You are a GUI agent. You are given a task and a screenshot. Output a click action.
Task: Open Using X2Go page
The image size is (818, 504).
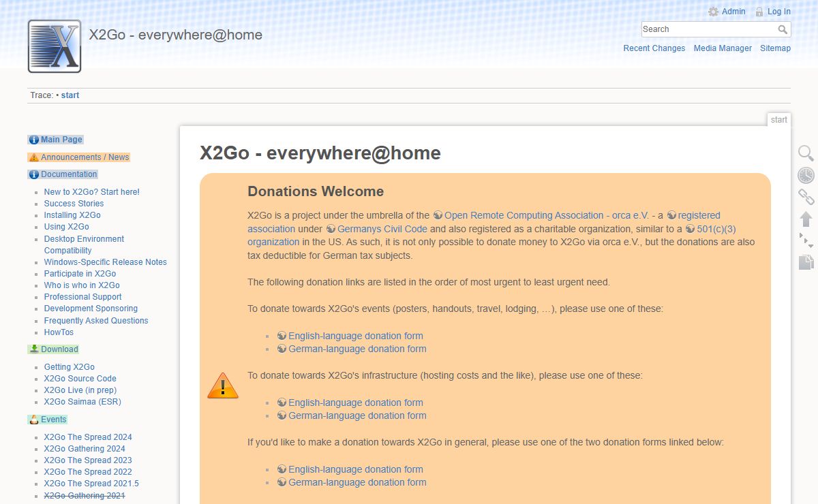[x=67, y=227]
